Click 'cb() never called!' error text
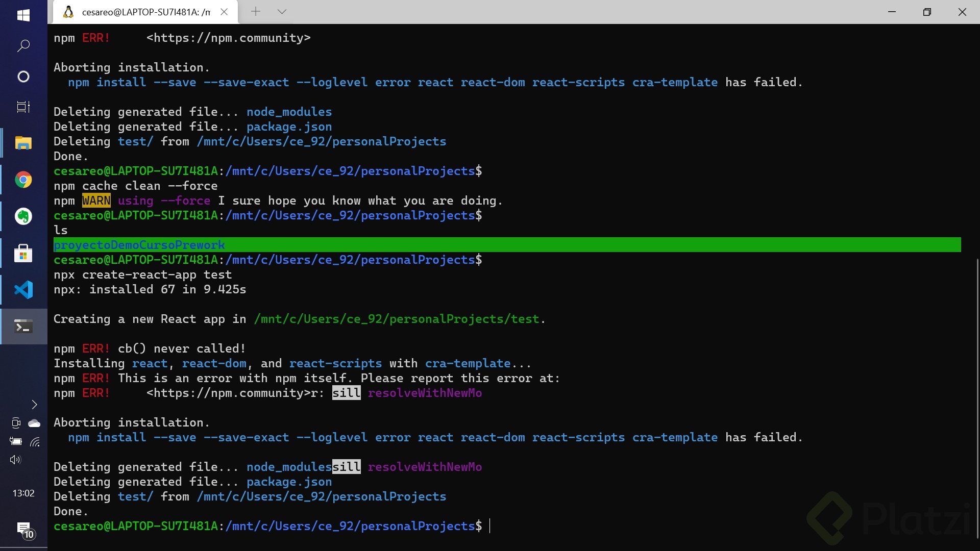The height and width of the screenshot is (551, 980). [182, 348]
